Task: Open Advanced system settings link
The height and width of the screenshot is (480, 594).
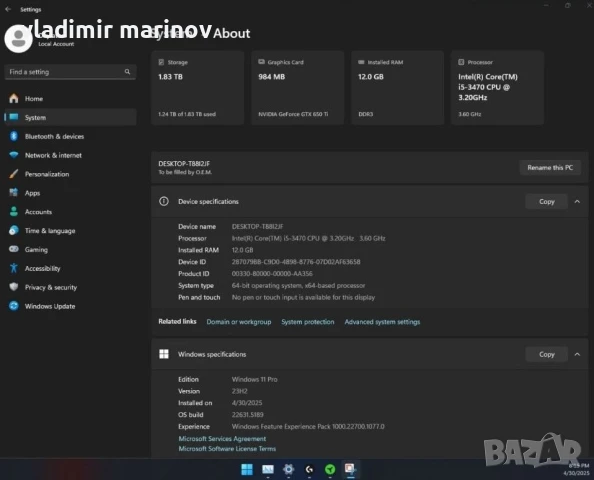Action: 382,322
